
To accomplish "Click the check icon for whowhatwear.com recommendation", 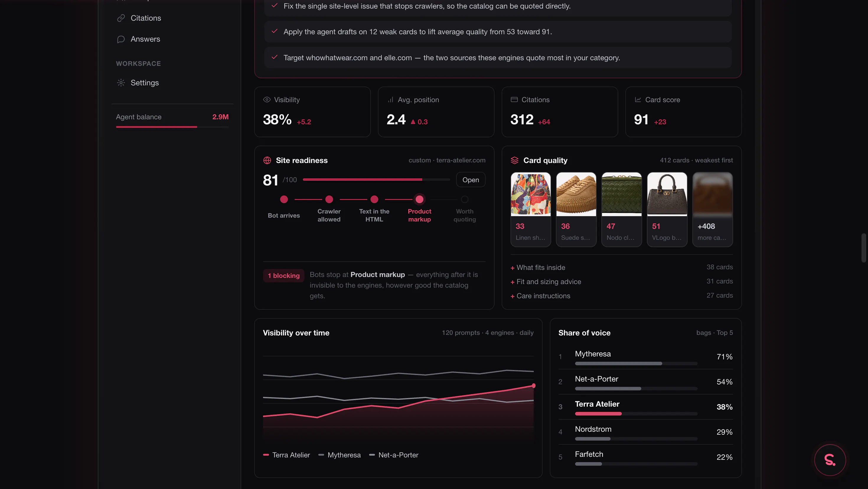I will click(x=275, y=57).
